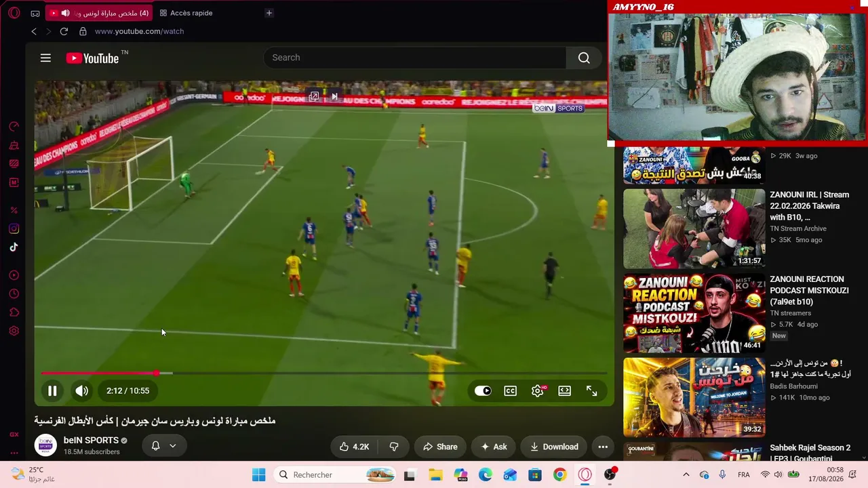Mute the YouTube tab audio icon
This screenshot has width=868, height=488.
pos(65,13)
